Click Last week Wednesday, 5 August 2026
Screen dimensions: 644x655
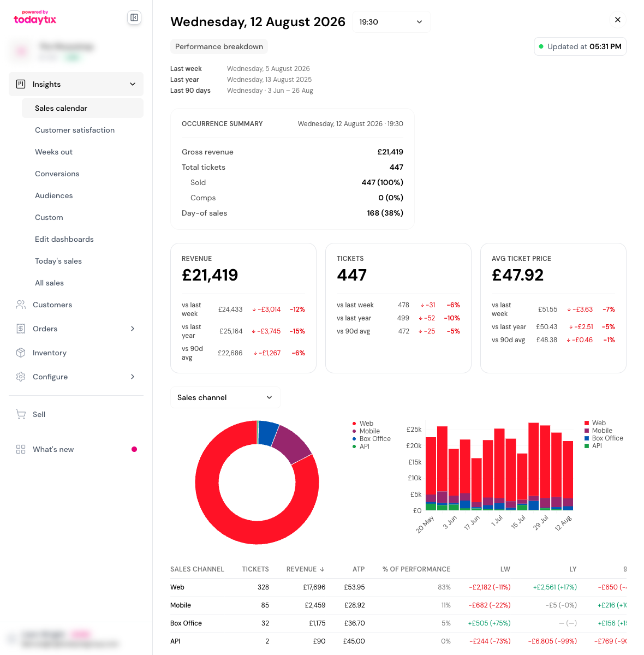240,69
